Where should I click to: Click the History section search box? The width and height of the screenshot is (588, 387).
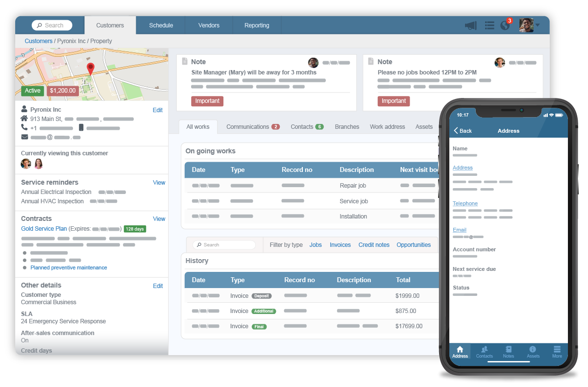[224, 245]
